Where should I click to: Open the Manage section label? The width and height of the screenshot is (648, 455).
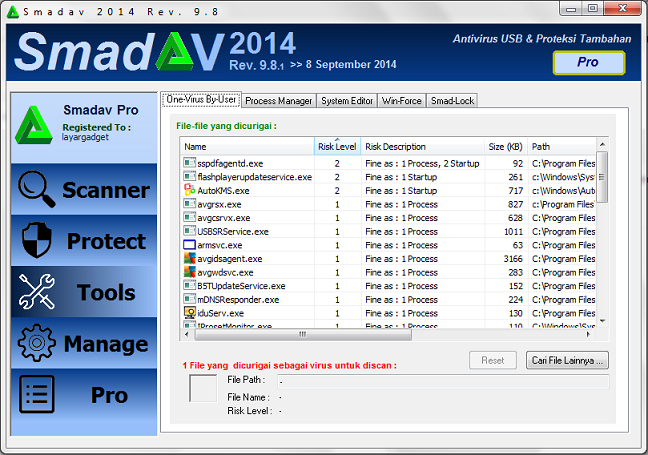tap(106, 344)
